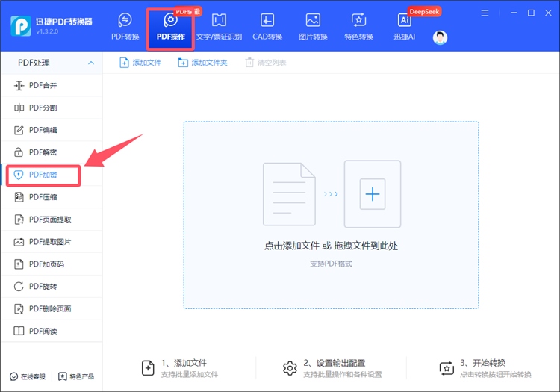
Task: Click the 设置输出配置 gear icon
Action: pyautogui.click(x=290, y=368)
